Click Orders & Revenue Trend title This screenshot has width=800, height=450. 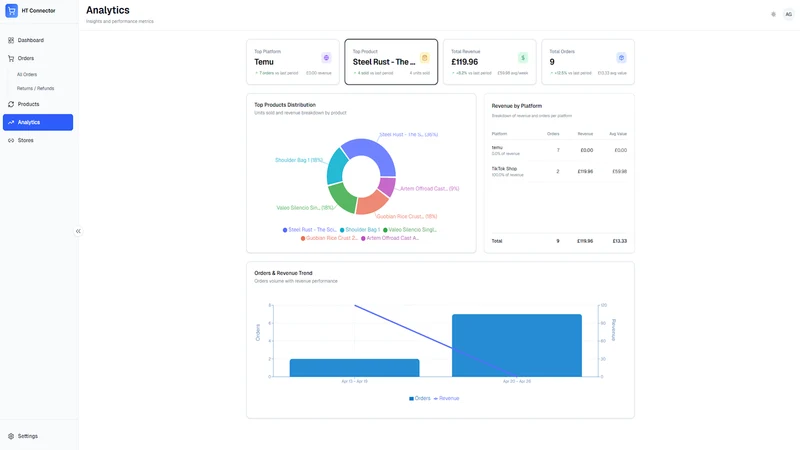pyautogui.click(x=283, y=273)
